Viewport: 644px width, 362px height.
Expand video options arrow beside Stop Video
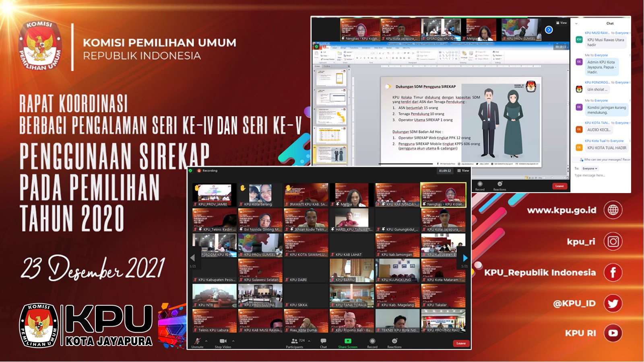233,341
